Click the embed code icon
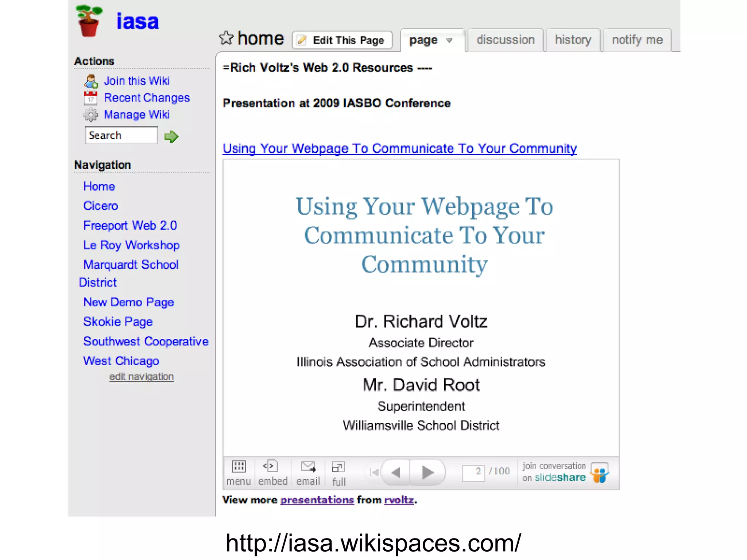Screen dimensions: 747x560 270,466
